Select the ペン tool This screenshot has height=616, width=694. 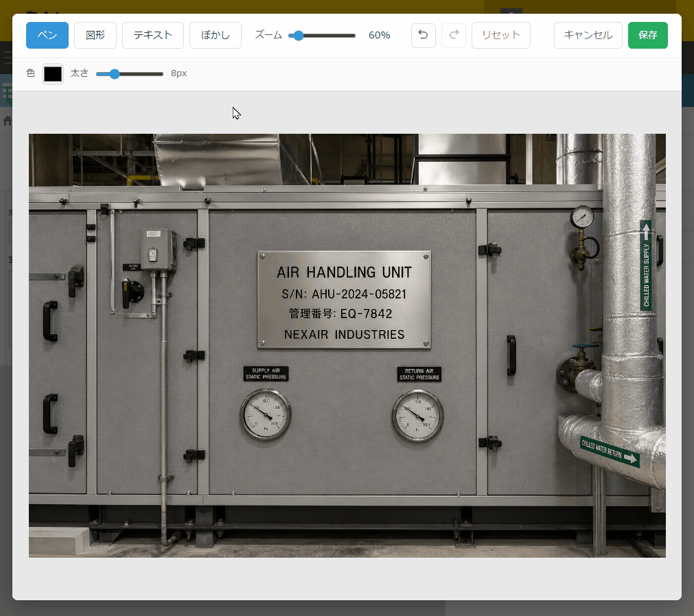[47, 35]
